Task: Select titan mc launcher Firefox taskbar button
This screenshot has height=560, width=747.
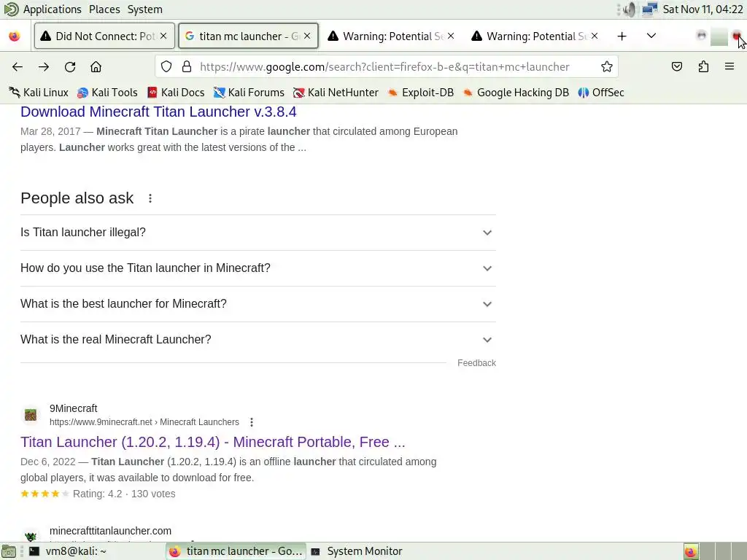Action: (x=236, y=551)
